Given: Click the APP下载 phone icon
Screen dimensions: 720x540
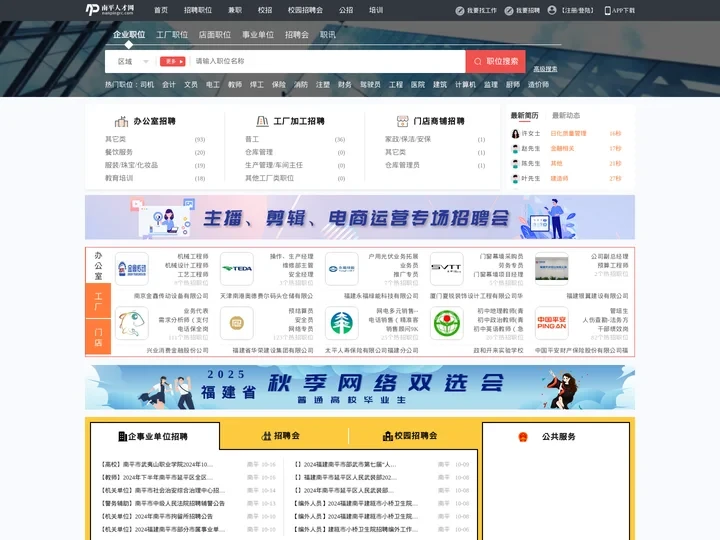Looking at the screenshot, I should point(608,11).
